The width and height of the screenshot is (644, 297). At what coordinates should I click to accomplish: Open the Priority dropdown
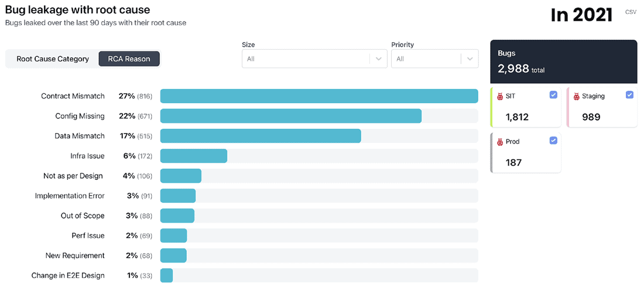(427, 59)
